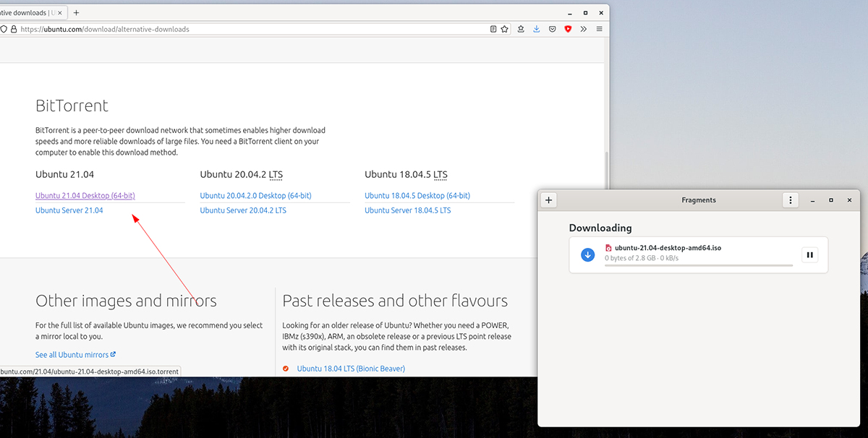The height and width of the screenshot is (438, 868).
Task: Click the site lock icon in address bar
Action: click(14, 30)
